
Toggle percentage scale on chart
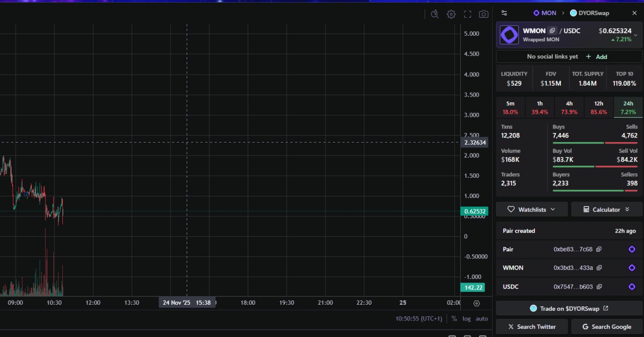pyautogui.click(x=454, y=318)
